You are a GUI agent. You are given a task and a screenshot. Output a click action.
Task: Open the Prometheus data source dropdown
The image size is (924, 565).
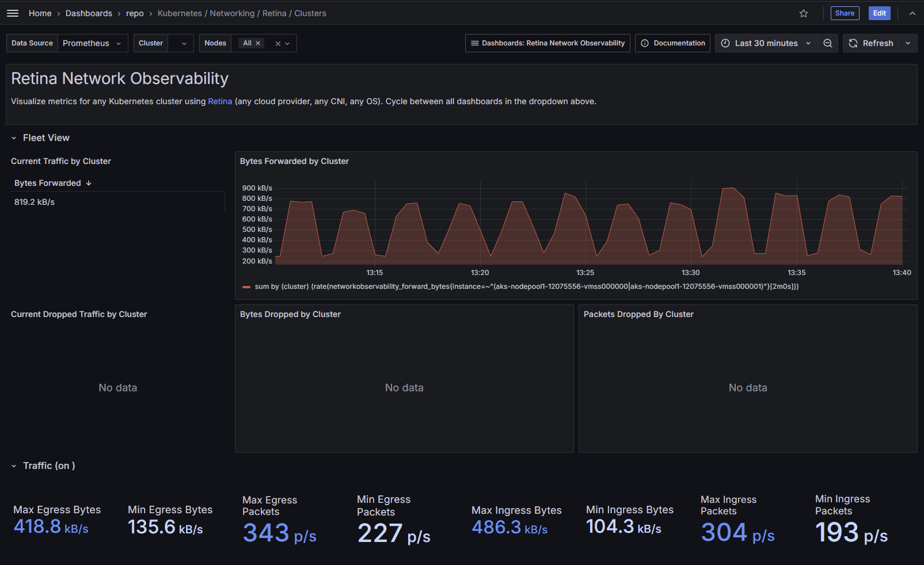point(92,43)
